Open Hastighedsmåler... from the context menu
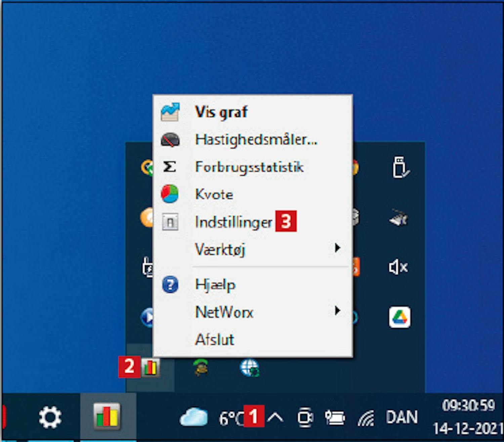 point(252,140)
